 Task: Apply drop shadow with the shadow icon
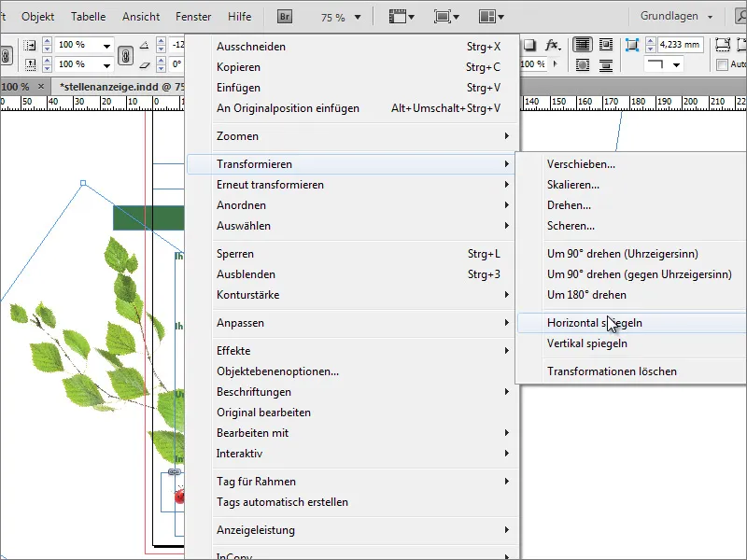(x=529, y=45)
